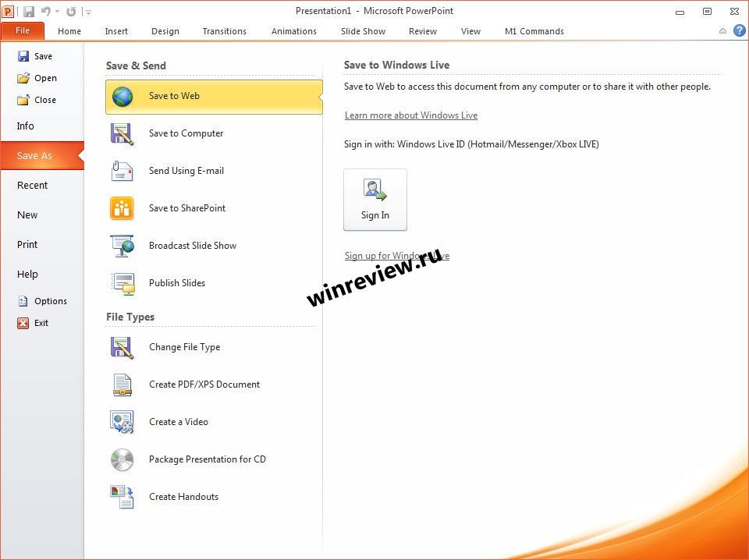This screenshot has height=560, width=749.
Task: Click the Save to Computer floppy icon
Action: click(122, 133)
